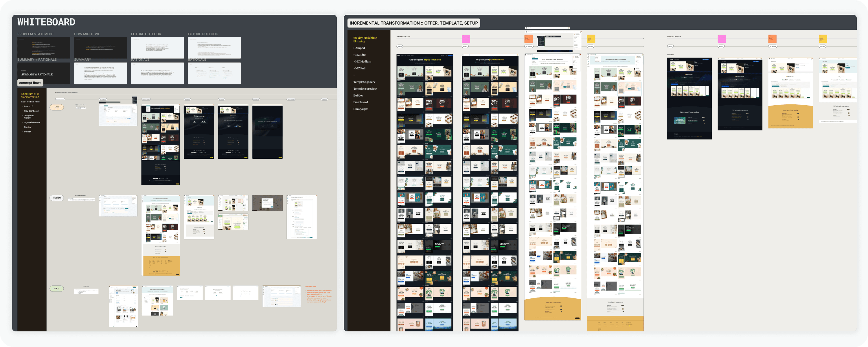Click '> MC Lite' sidebar entry
This screenshot has height=347, width=868.
pos(360,55)
